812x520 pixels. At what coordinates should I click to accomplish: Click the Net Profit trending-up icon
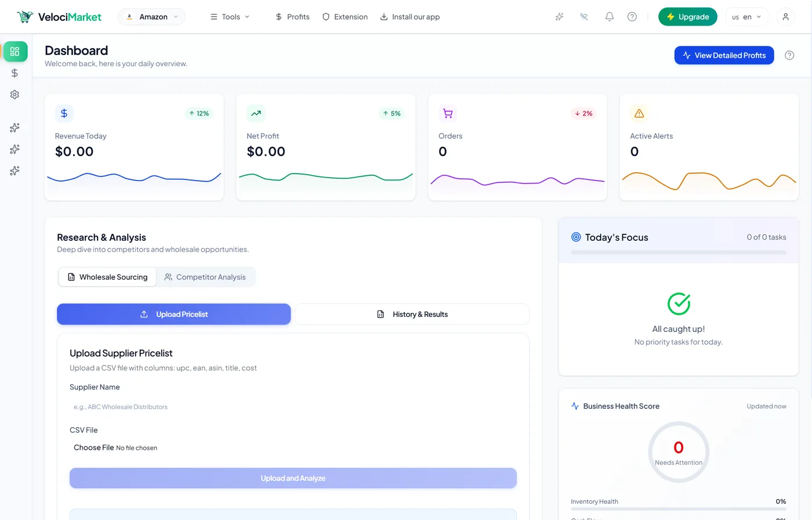256,113
